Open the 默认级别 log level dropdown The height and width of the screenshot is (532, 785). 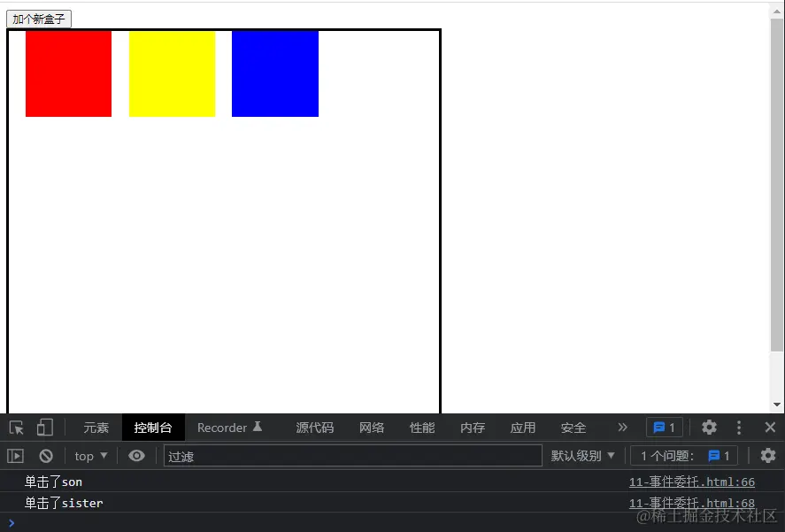coord(582,456)
